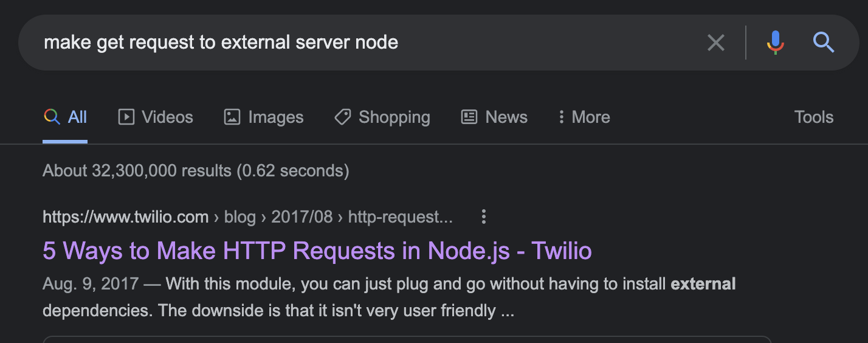Open the search Tools options
Viewport: 868px width, 343px height.
pyautogui.click(x=814, y=117)
